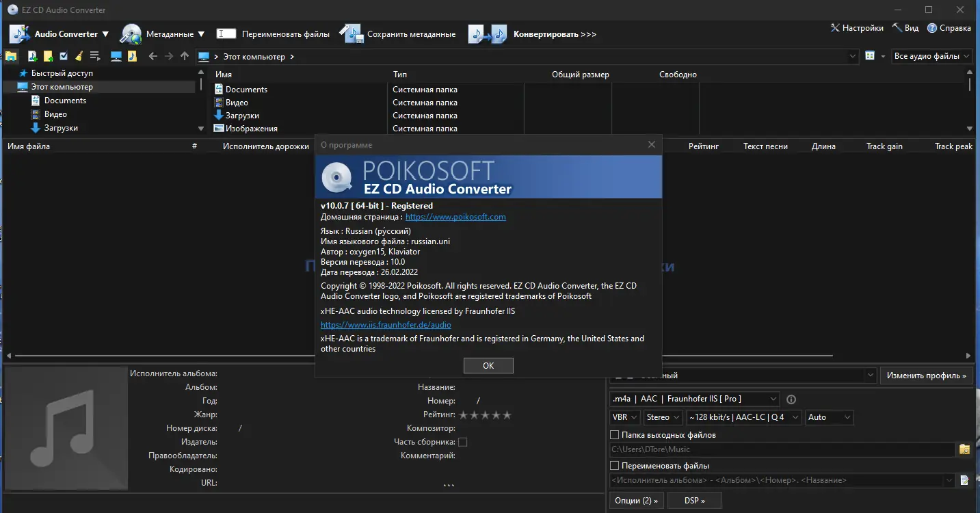Click the new folder creation icon
The width and height of the screenshot is (980, 513).
click(47, 56)
